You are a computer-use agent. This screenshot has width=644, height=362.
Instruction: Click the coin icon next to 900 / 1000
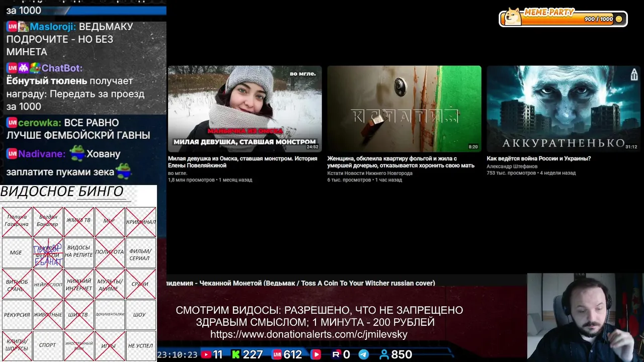tap(619, 19)
